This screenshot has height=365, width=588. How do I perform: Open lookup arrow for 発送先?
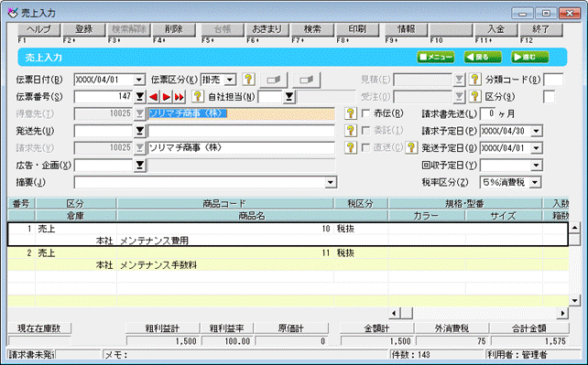[140, 131]
